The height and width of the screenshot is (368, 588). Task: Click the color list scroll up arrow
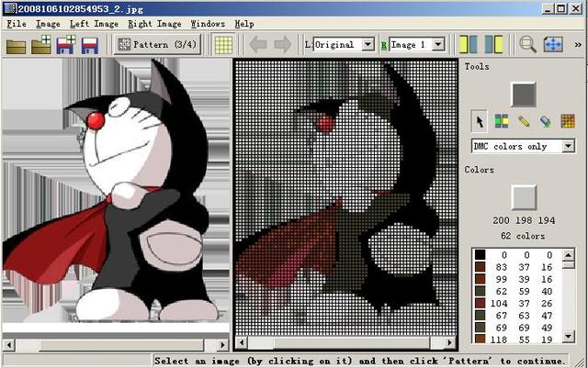click(569, 255)
